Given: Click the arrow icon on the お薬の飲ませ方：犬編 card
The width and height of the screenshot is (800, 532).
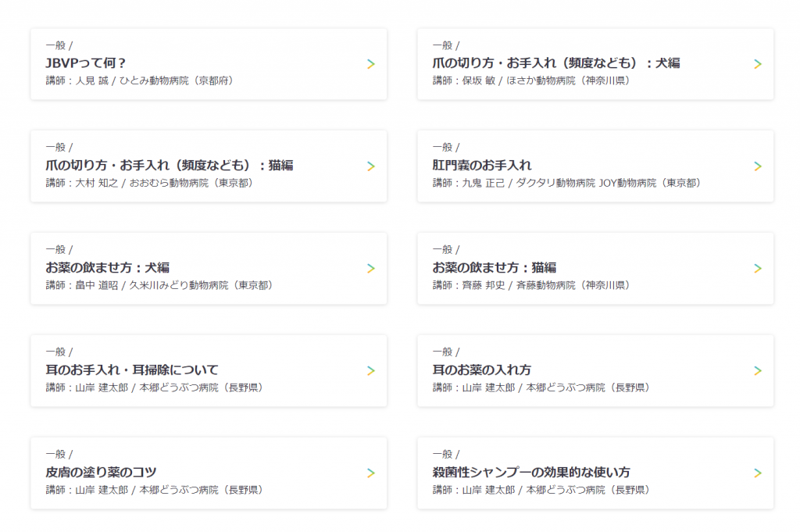Looking at the screenshot, I should (x=371, y=269).
